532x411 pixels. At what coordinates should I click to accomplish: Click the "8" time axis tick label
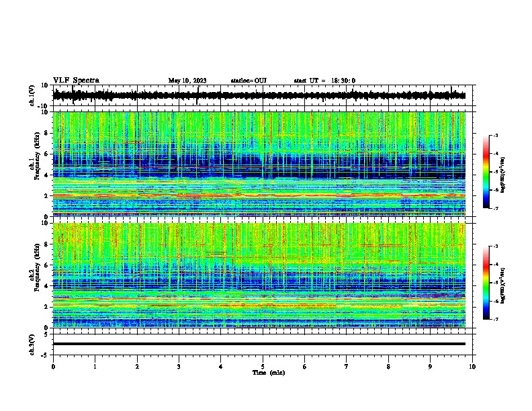[x=388, y=367]
